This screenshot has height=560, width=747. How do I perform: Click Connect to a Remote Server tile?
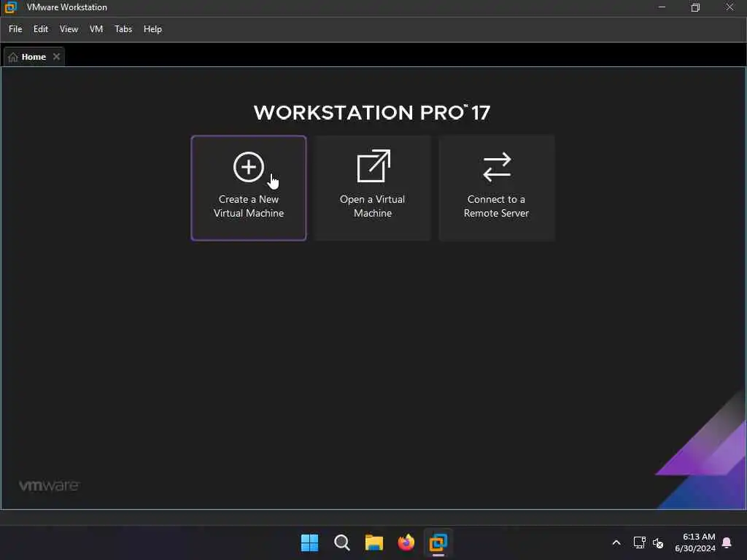pos(496,188)
